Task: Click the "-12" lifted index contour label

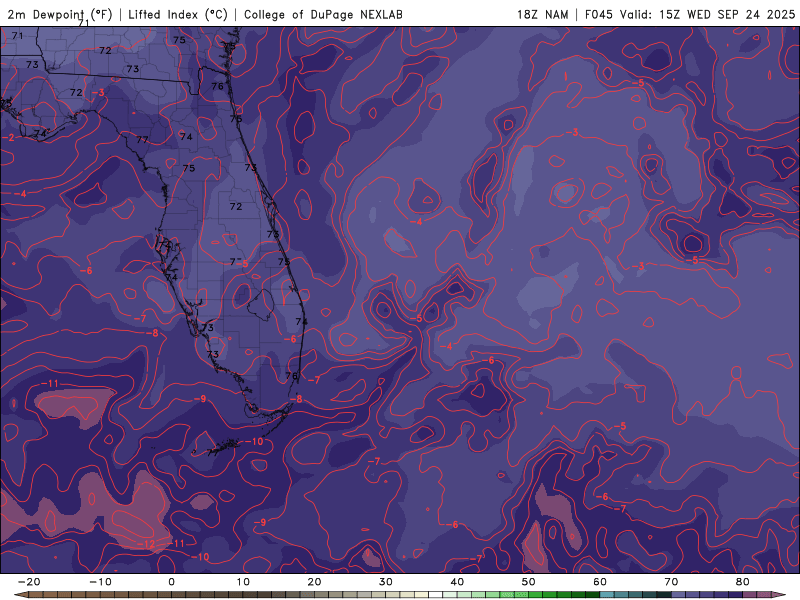Action: pos(146,544)
